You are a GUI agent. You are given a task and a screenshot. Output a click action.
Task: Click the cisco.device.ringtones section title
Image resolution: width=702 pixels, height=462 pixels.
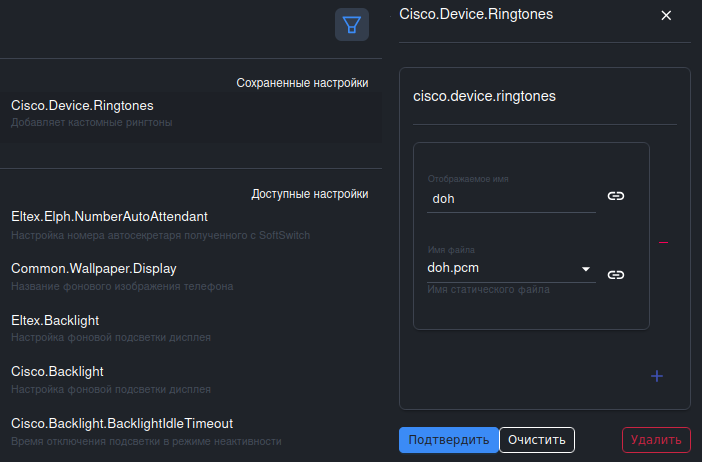pyautogui.click(x=484, y=96)
